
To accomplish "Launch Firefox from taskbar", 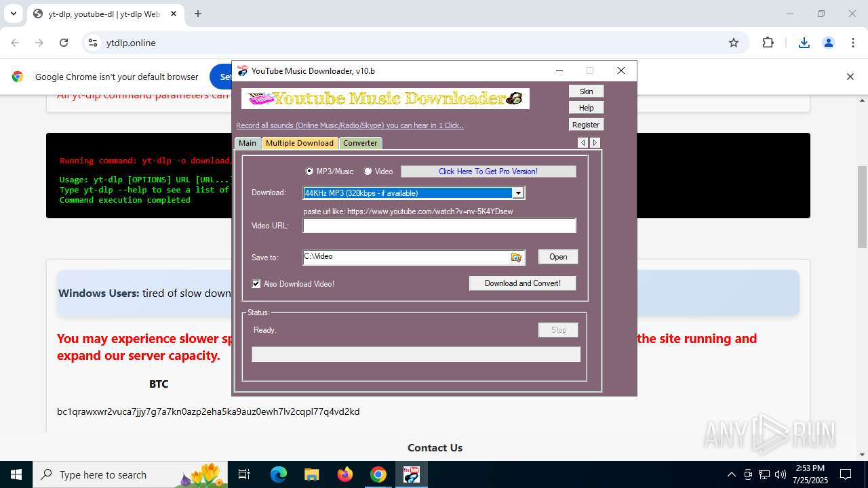I will pos(344,474).
